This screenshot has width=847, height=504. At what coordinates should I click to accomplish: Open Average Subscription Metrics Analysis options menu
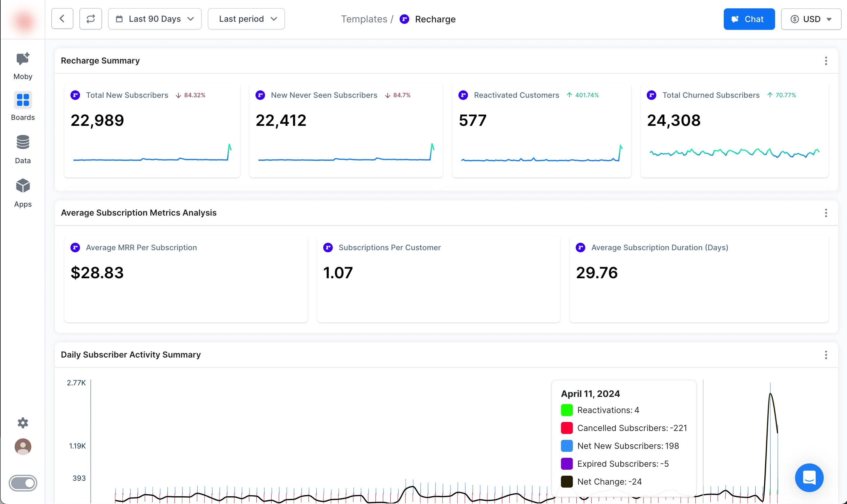click(826, 213)
